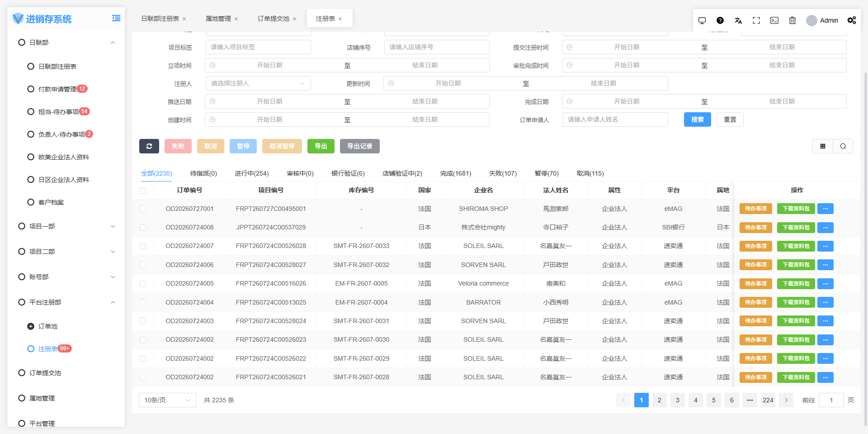The width and height of the screenshot is (868, 434).
Task: Click 下载资料包 for order OD20260724008
Action: pyautogui.click(x=796, y=228)
